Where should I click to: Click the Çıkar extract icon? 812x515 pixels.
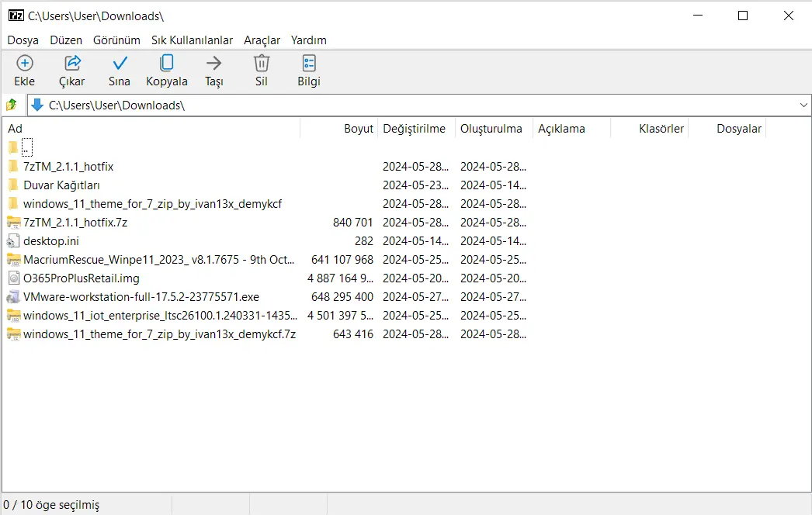(72, 63)
